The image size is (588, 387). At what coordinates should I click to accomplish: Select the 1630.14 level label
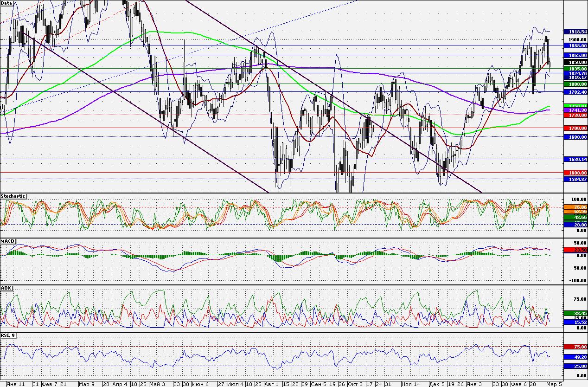pyautogui.click(x=575, y=159)
